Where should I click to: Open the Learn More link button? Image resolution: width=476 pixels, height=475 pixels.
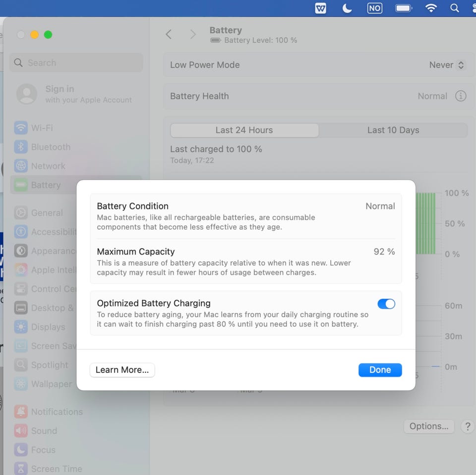[x=122, y=370]
